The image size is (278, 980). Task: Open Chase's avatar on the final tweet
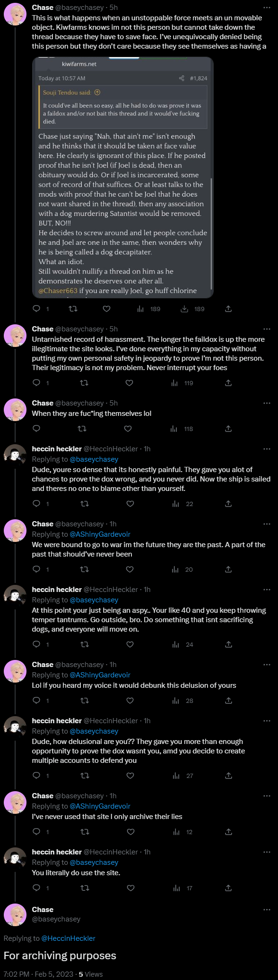pyautogui.click(x=15, y=915)
